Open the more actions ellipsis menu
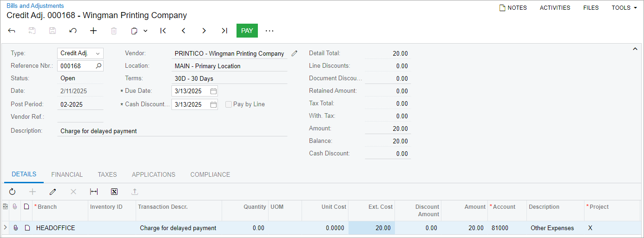 [x=269, y=31]
